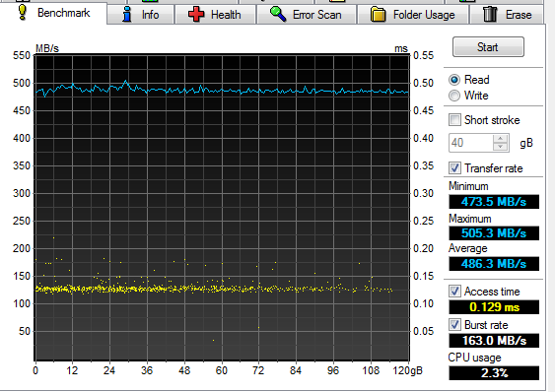Screen dimensions: 555x392
Task: Click the red cross Health icon
Action: point(196,15)
